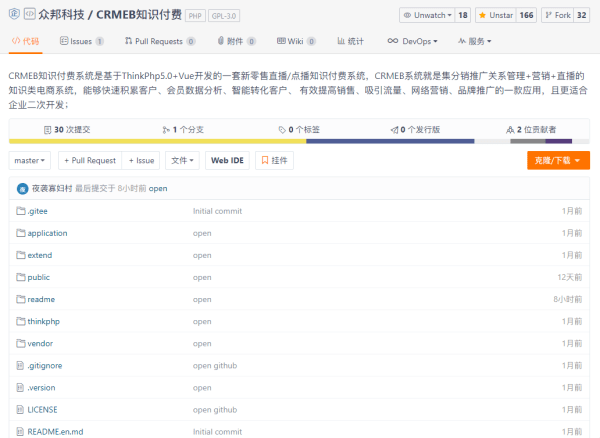Click the eye icon in Unwatch button
The height and width of the screenshot is (438, 600).
click(x=408, y=15)
